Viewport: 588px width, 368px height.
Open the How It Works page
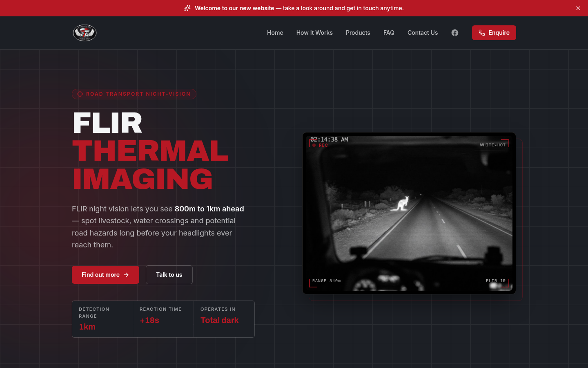click(x=314, y=33)
